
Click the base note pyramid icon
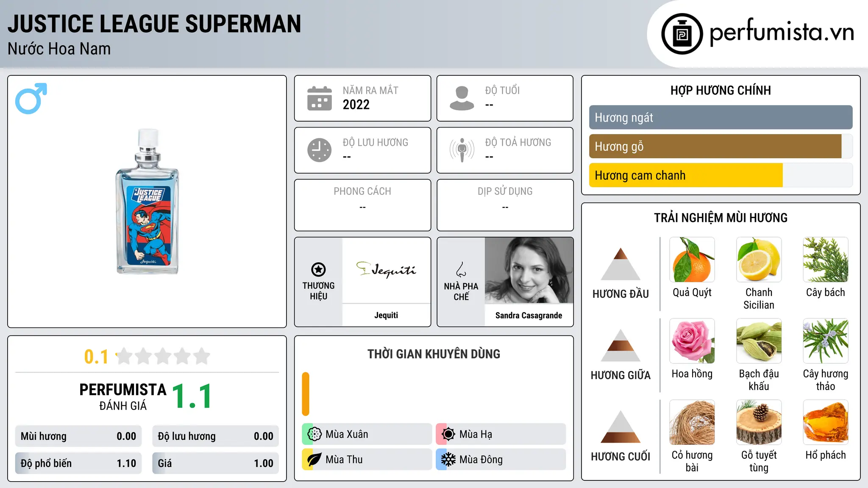(x=620, y=427)
